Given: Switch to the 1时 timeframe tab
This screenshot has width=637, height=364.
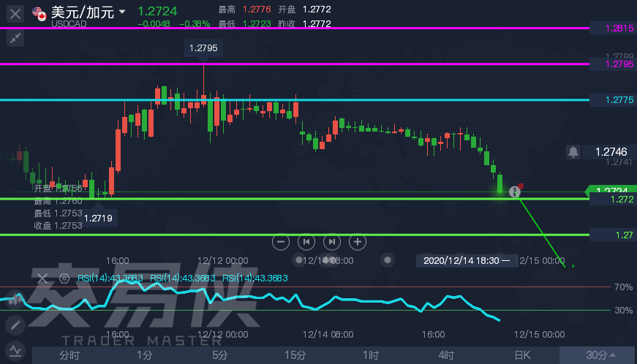Looking at the screenshot, I should coord(371,355).
